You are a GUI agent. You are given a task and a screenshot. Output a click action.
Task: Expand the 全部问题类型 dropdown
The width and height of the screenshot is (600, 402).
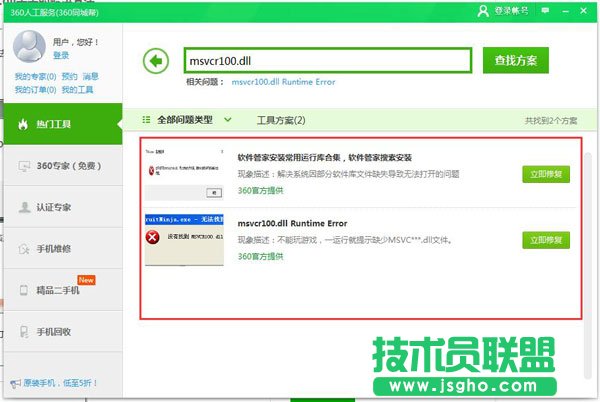click(x=227, y=120)
